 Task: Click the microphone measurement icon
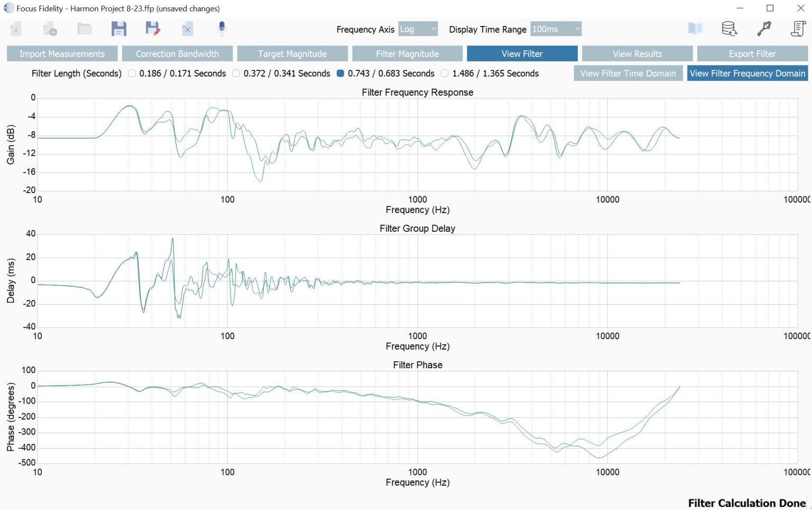[222, 29]
